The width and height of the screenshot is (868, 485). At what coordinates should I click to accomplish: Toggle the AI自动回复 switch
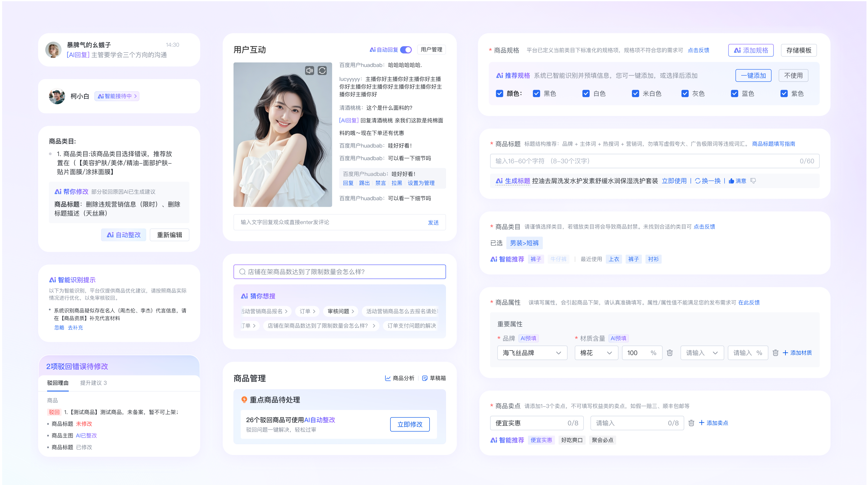pos(406,50)
